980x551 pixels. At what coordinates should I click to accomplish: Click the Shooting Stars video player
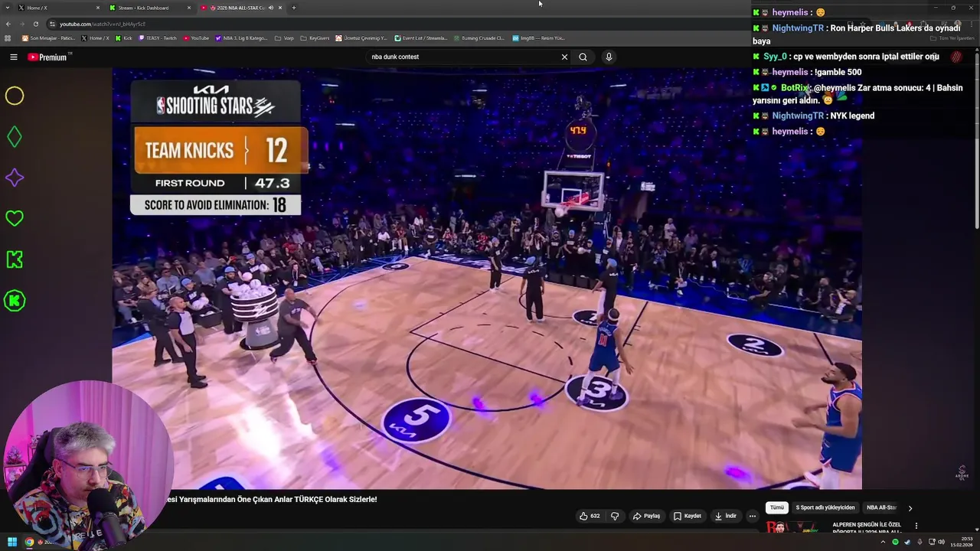pos(487,279)
